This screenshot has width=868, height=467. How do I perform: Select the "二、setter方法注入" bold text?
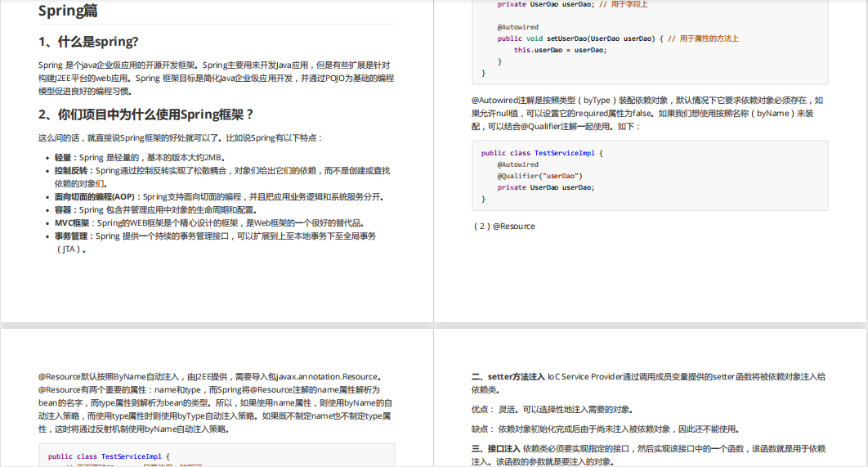coord(508,377)
